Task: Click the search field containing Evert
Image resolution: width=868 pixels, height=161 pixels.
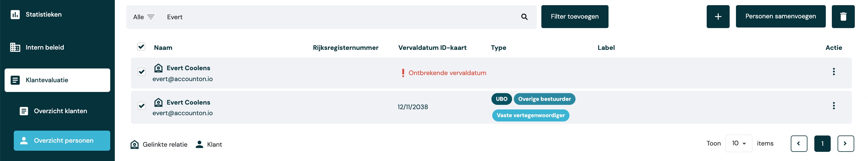Action: 337,17
